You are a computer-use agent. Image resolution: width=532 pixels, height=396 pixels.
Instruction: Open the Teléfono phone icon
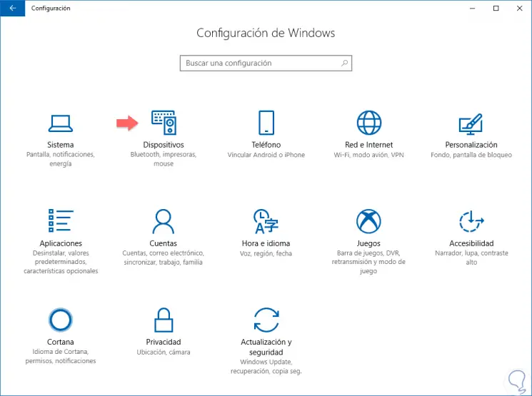click(266, 123)
